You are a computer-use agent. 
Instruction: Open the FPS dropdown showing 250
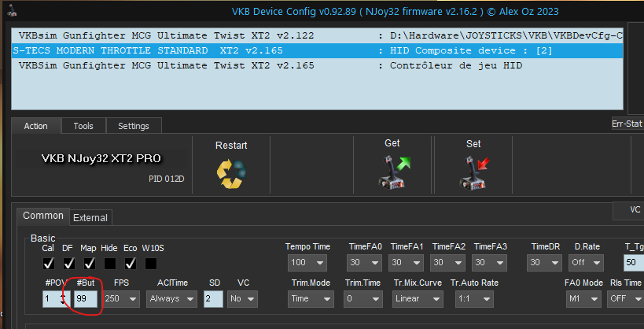coord(122,299)
